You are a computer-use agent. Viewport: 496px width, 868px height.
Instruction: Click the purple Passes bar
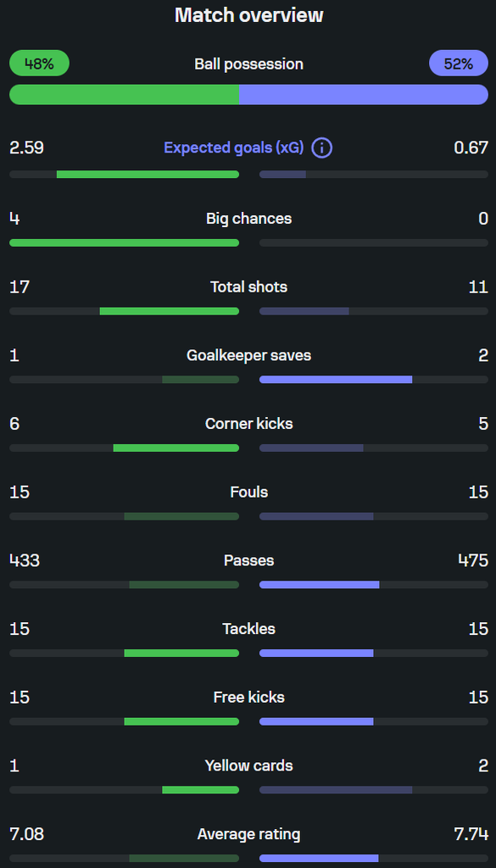click(x=319, y=585)
